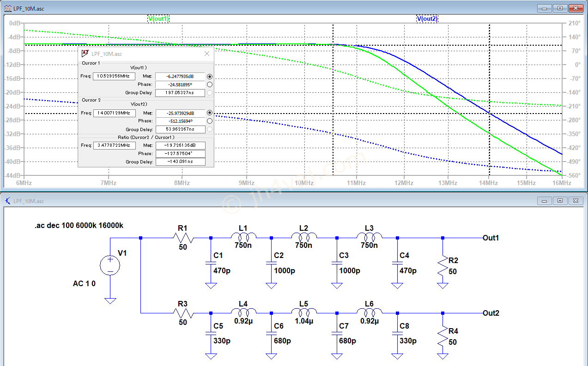Click the 1000p value of C2
588x366 pixels.
coord(284,270)
